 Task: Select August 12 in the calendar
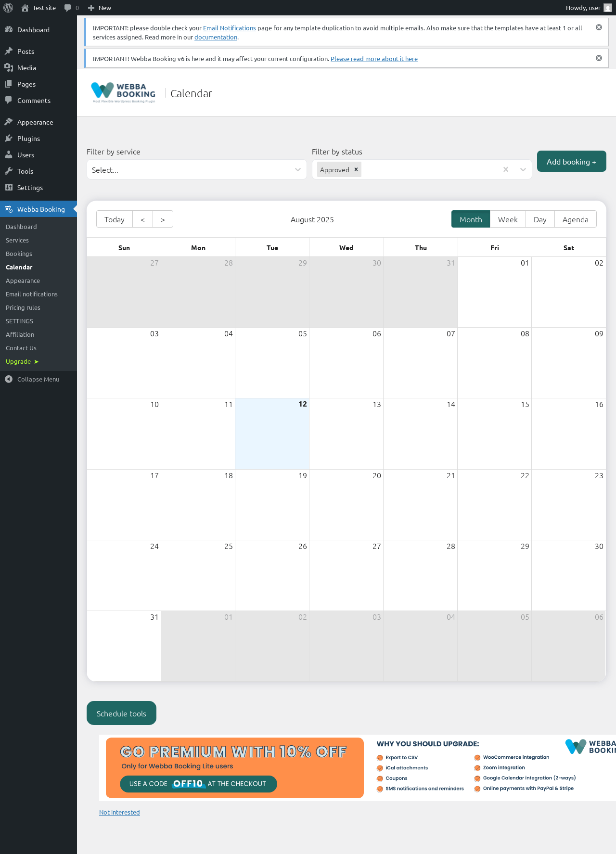[x=272, y=433]
